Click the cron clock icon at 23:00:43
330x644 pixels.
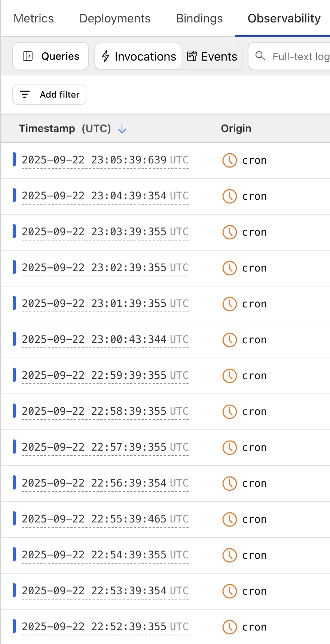click(x=229, y=340)
